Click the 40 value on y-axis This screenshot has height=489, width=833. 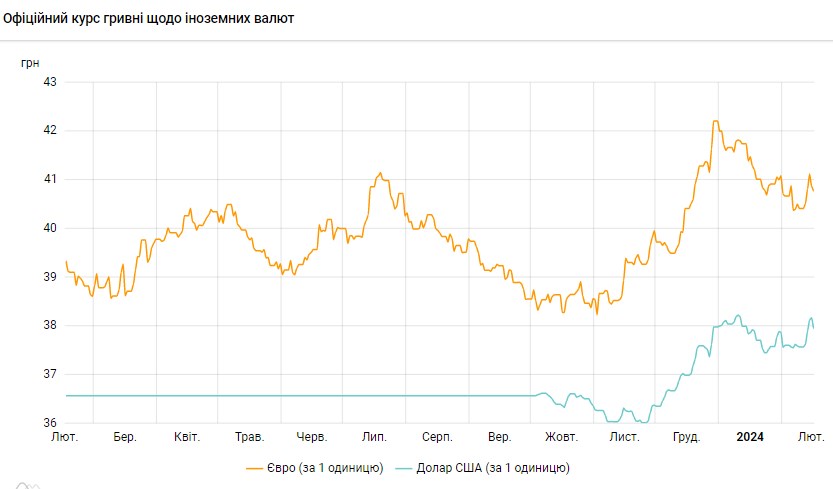(x=49, y=228)
